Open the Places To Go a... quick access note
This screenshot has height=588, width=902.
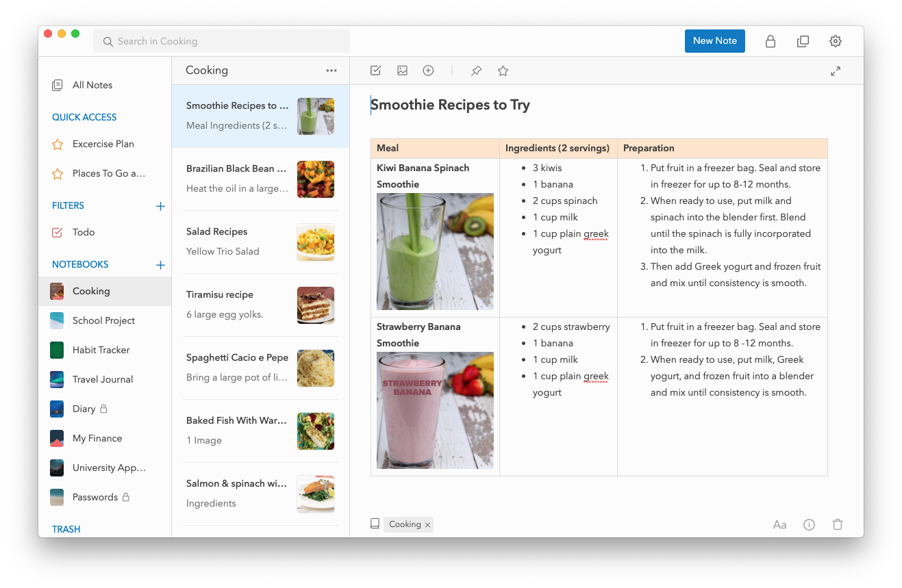pos(109,174)
